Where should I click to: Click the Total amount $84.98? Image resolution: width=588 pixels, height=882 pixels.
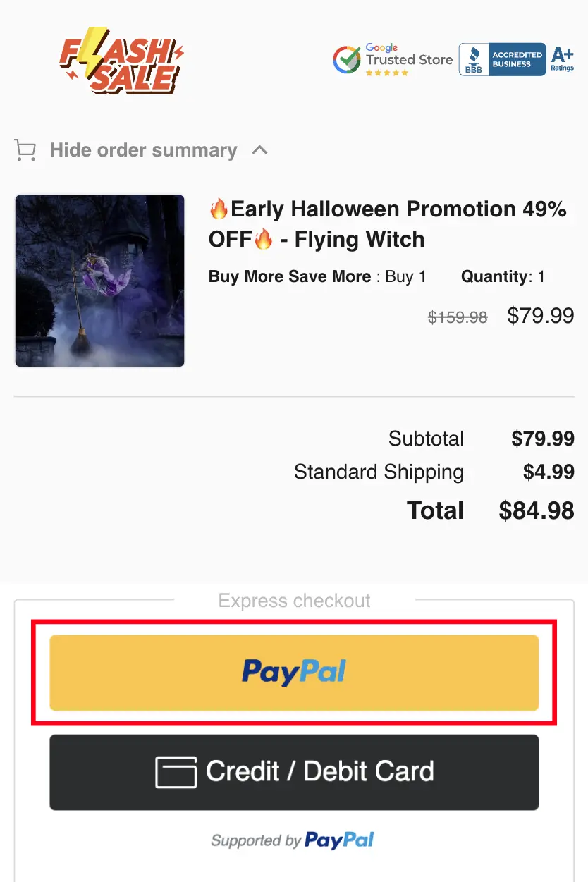point(536,510)
